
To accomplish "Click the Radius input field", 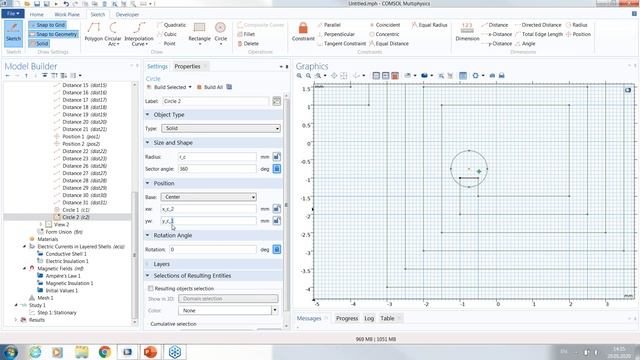I will (217, 157).
